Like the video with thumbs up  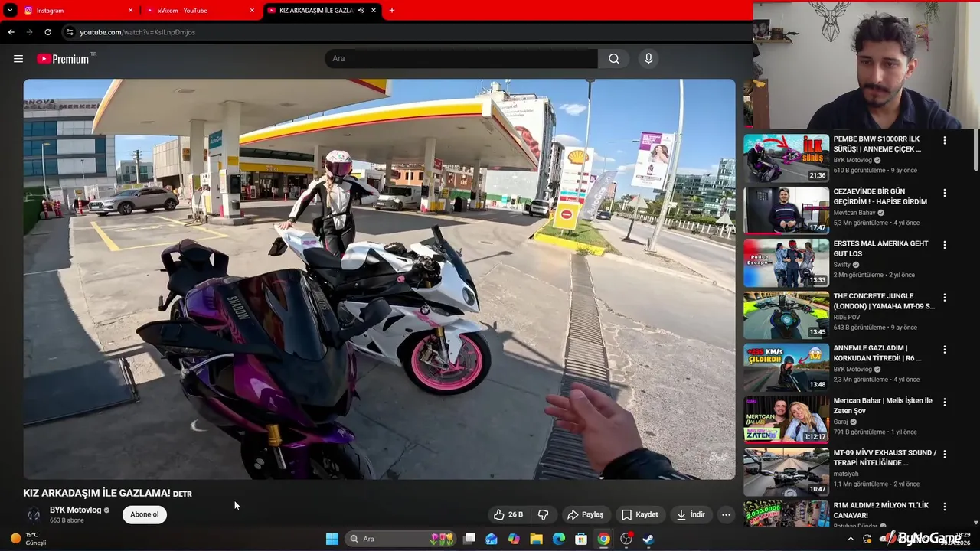(x=508, y=514)
